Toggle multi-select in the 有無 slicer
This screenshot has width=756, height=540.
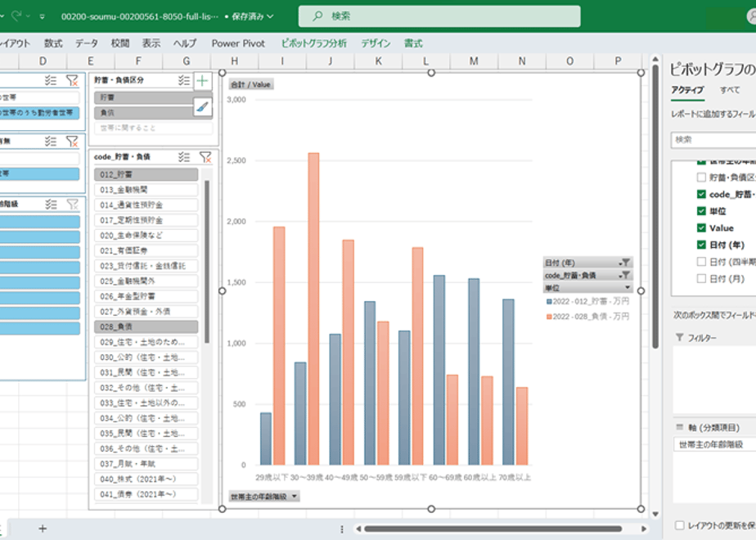click(x=51, y=141)
